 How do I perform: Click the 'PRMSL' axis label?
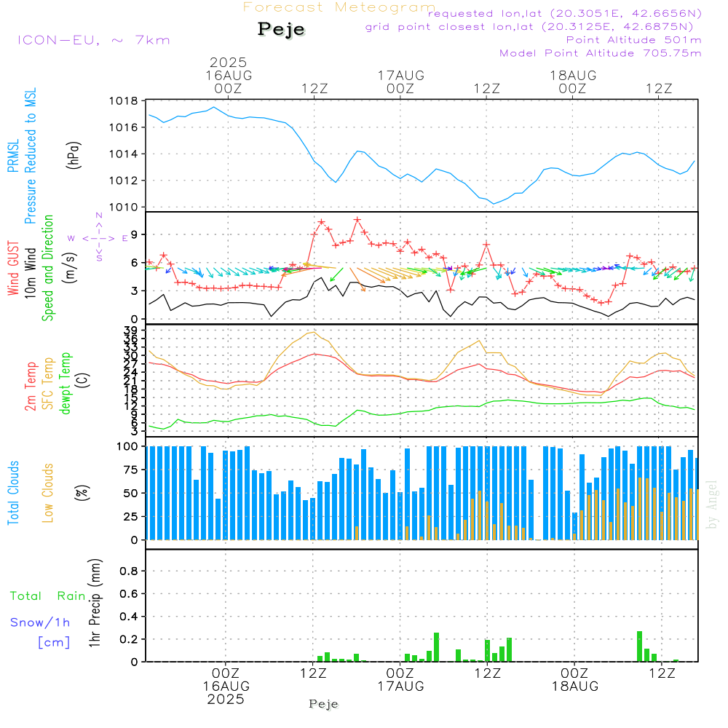point(13,156)
